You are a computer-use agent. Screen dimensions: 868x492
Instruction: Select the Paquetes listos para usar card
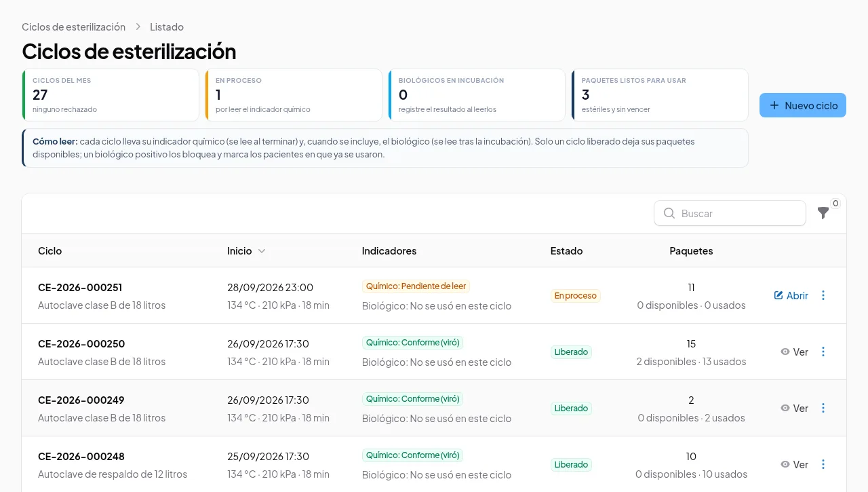tap(660, 95)
